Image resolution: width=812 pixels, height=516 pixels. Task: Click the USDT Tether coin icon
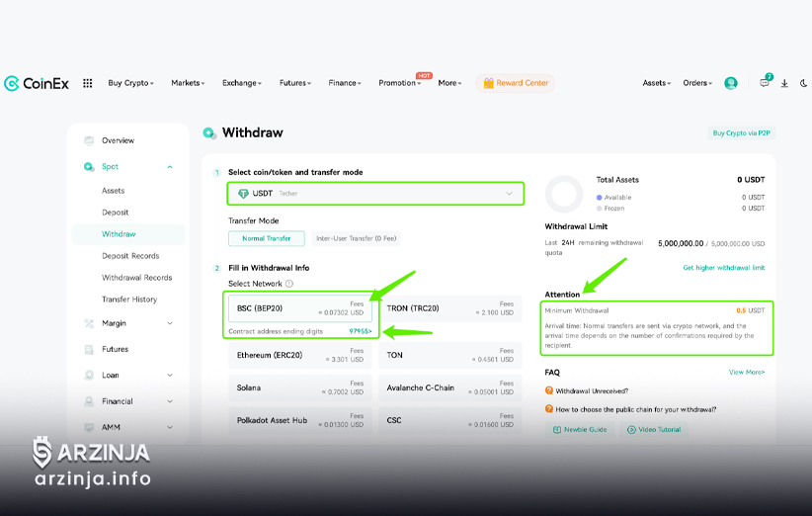(x=243, y=194)
